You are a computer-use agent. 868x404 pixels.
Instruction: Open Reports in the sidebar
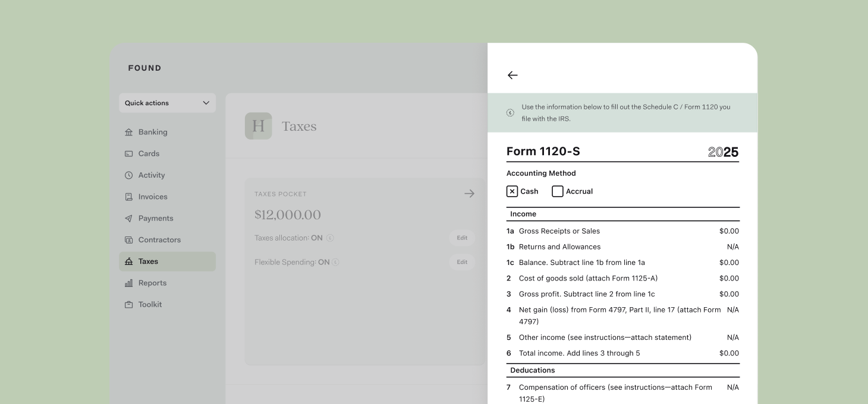pos(167,283)
